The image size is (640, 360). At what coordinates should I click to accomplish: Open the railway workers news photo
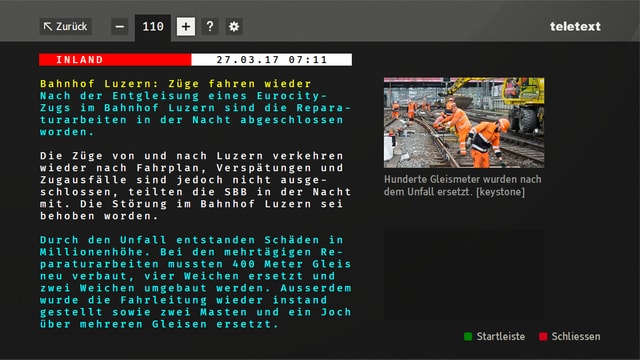tap(464, 122)
